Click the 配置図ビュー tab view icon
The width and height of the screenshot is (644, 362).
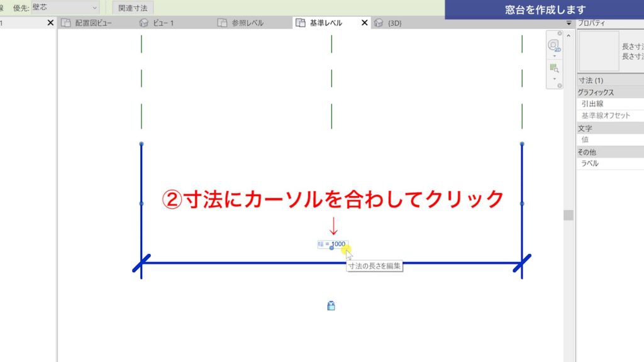point(66,23)
